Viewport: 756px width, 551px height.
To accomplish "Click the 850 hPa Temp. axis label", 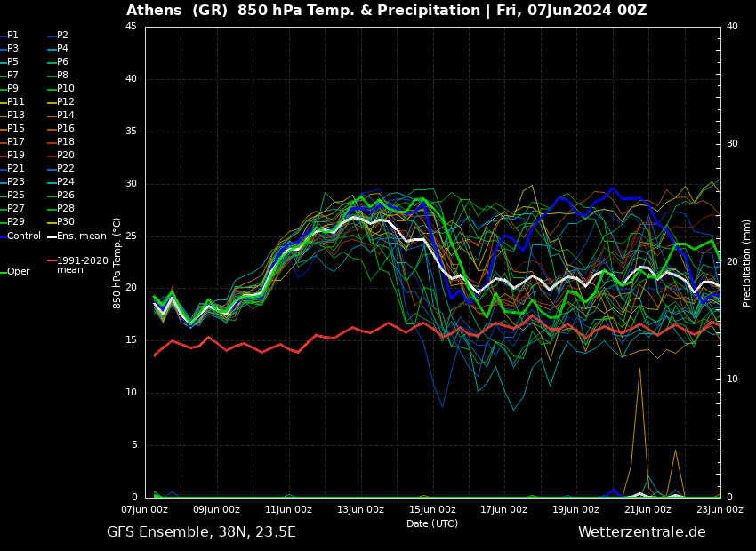I will pos(117,262).
